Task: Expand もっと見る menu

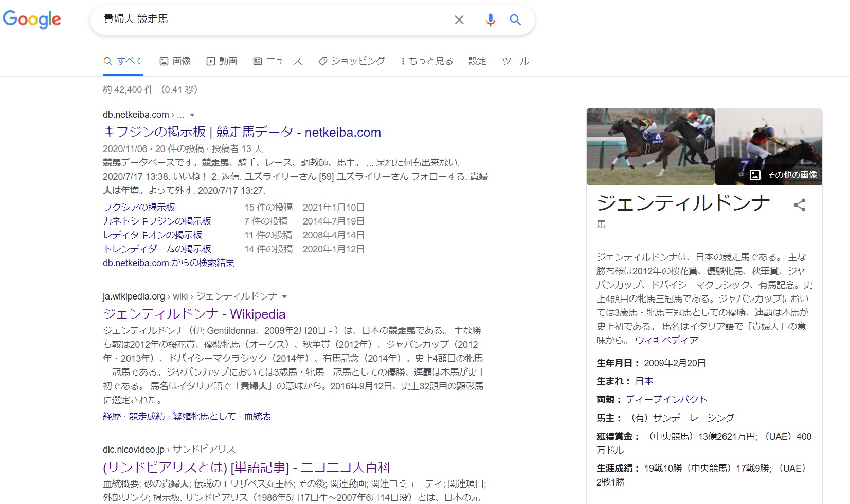Action: 427,61
